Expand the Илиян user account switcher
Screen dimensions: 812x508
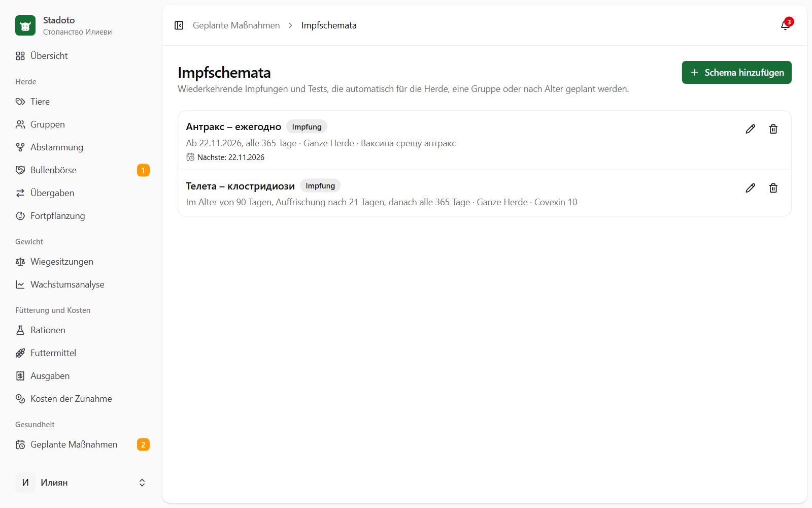[x=82, y=483]
